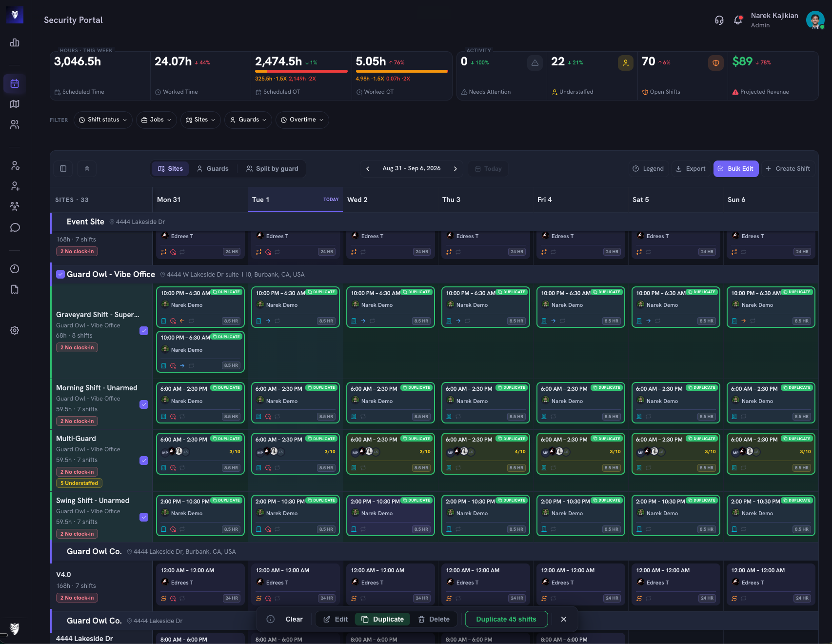Open the calendar schedule sidebar icon
This screenshot has width=832, height=644.
15,83
